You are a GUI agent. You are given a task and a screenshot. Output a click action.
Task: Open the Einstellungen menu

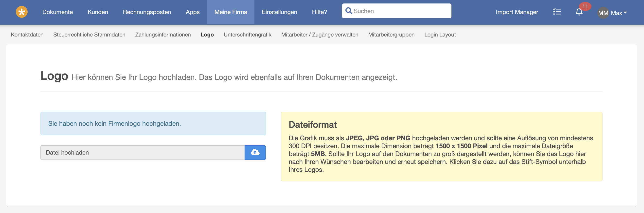pyautogui.click(x=279, y=12)
